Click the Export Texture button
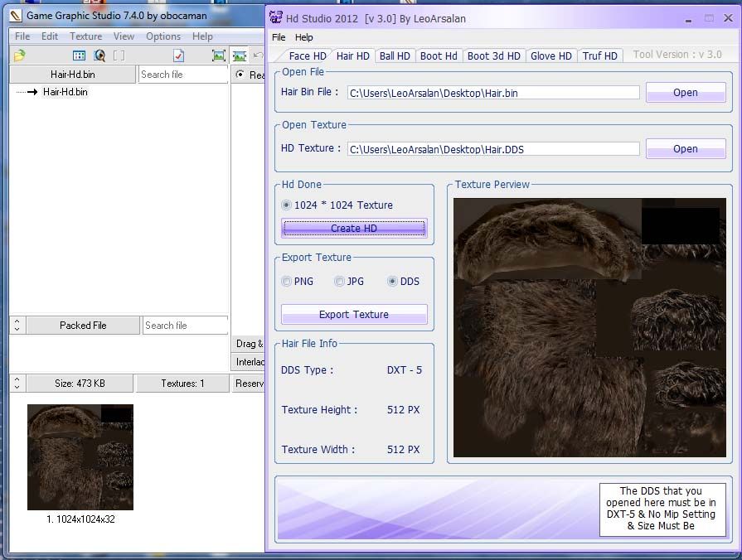This screenshot has height=560, width=742. pos(354,315)
